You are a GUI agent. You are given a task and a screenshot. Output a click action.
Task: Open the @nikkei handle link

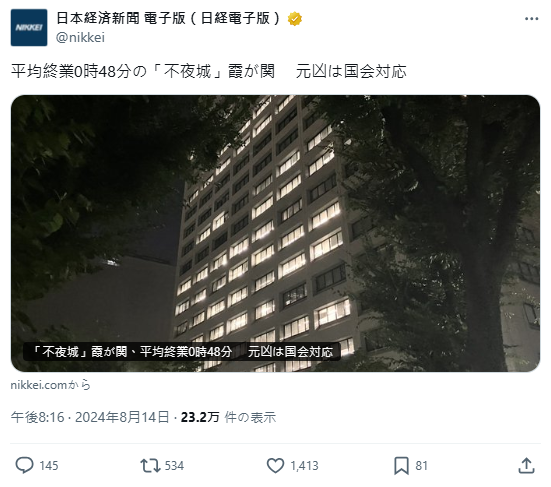pos(80,38)
